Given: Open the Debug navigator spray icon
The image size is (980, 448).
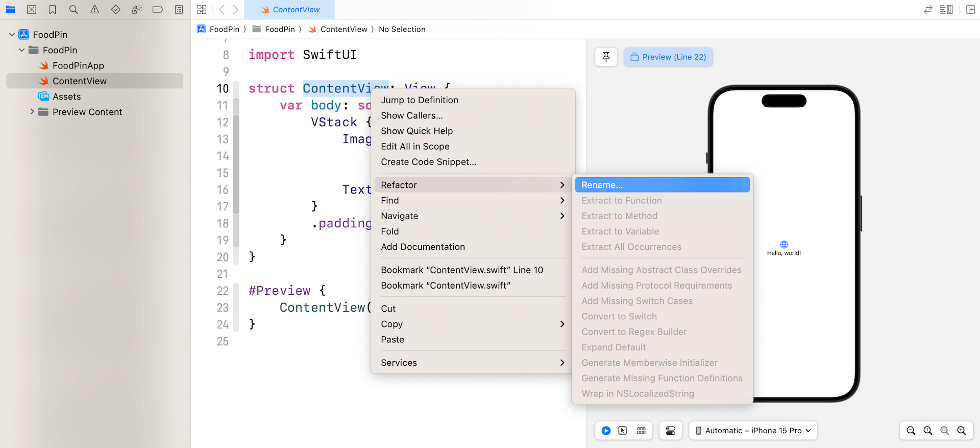Looking at the screenshot, I should click(x=137, y=9).
